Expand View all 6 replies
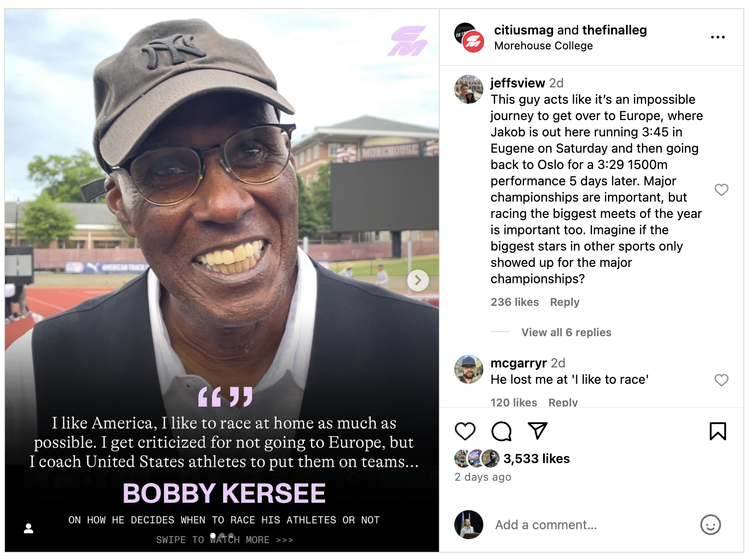 click(x=566, y=332)
